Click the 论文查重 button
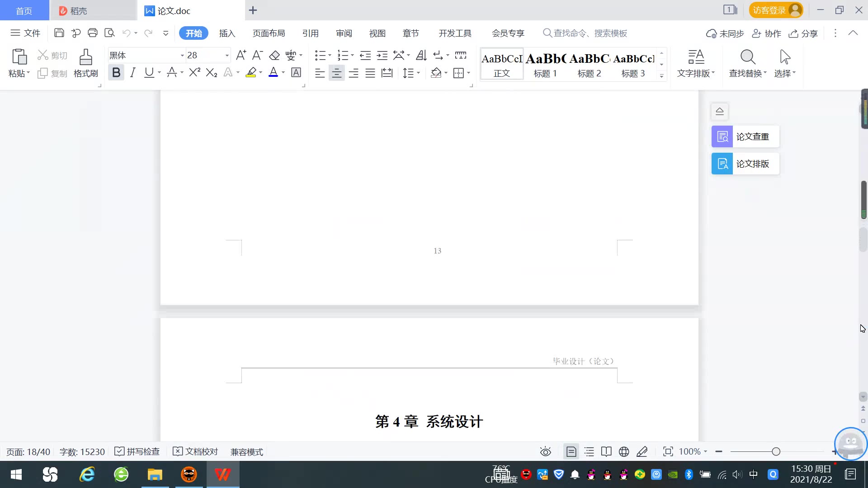868x488 pixels. click(745, 136)
